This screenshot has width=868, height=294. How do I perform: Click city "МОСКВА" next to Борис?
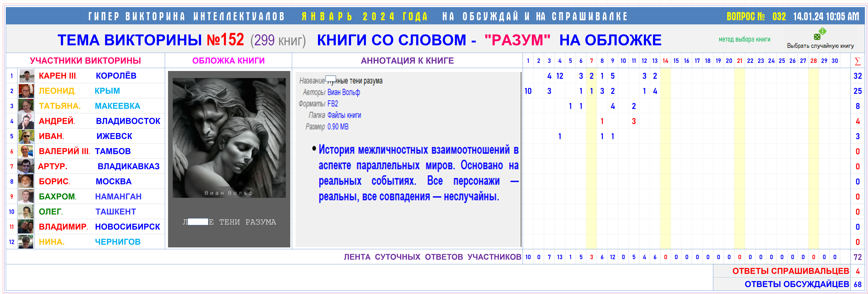click(x=114, y=181)
